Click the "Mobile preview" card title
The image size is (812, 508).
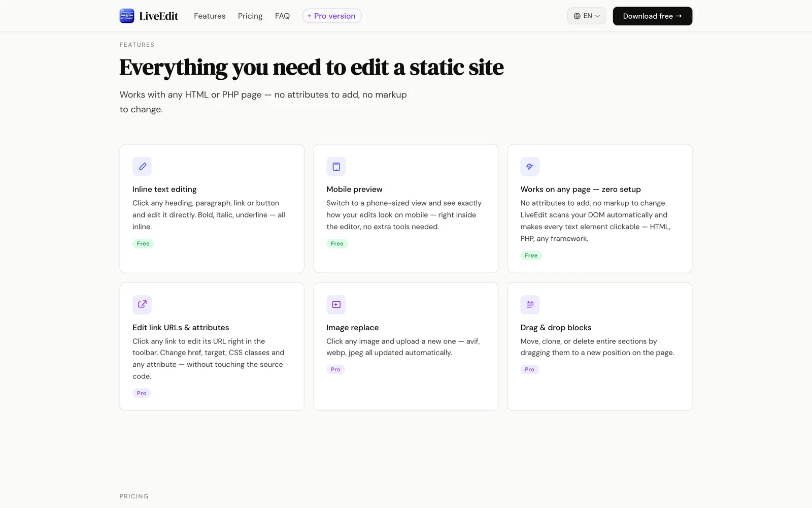[x=354, y=189]
